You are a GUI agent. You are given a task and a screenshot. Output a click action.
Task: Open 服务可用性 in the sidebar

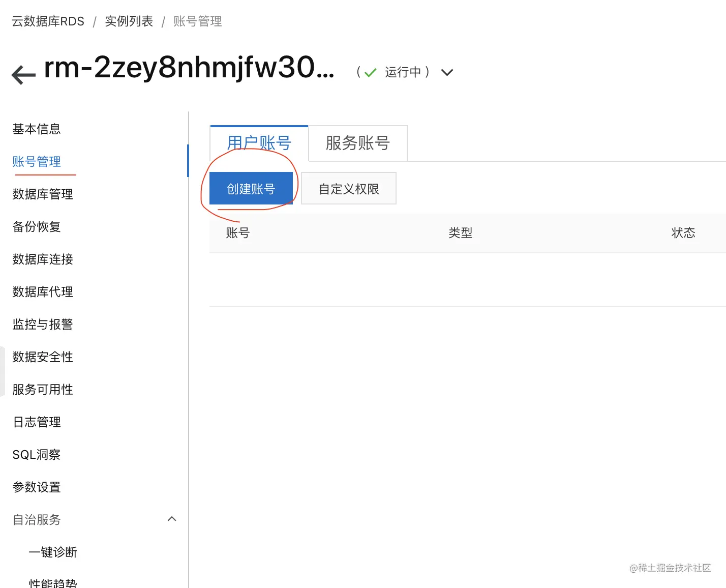coord(43,390)
